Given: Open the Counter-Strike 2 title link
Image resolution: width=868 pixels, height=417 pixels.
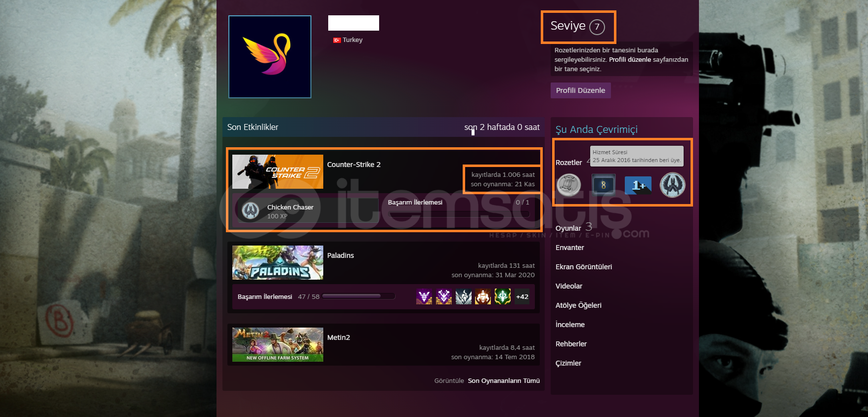Looking at the screenshot, I should coord(354,165).
